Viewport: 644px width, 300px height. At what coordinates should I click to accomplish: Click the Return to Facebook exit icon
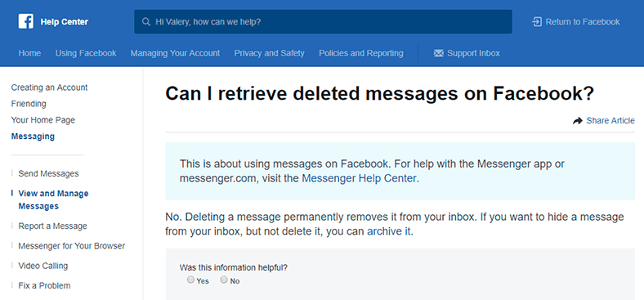(x=536, y=22)
